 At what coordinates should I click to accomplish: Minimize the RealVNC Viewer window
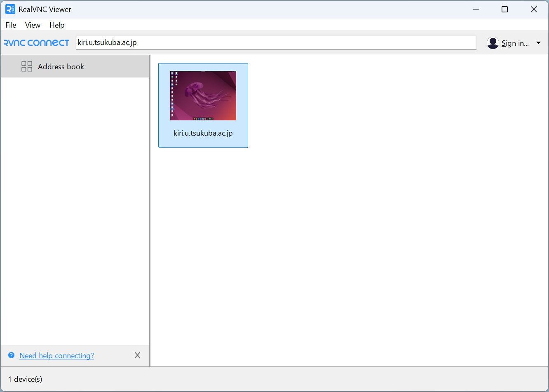(476, 9)
